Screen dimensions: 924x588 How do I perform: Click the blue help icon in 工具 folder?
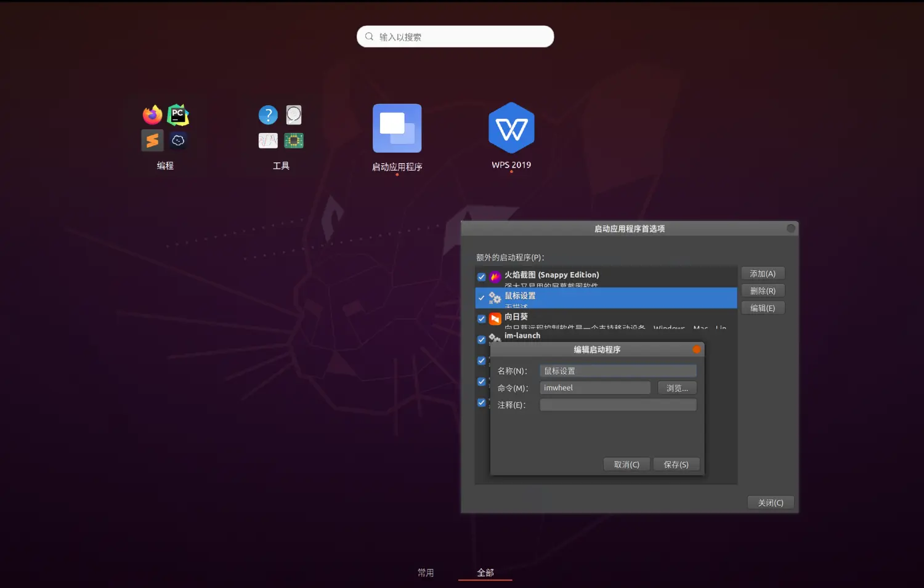[268, 115]
